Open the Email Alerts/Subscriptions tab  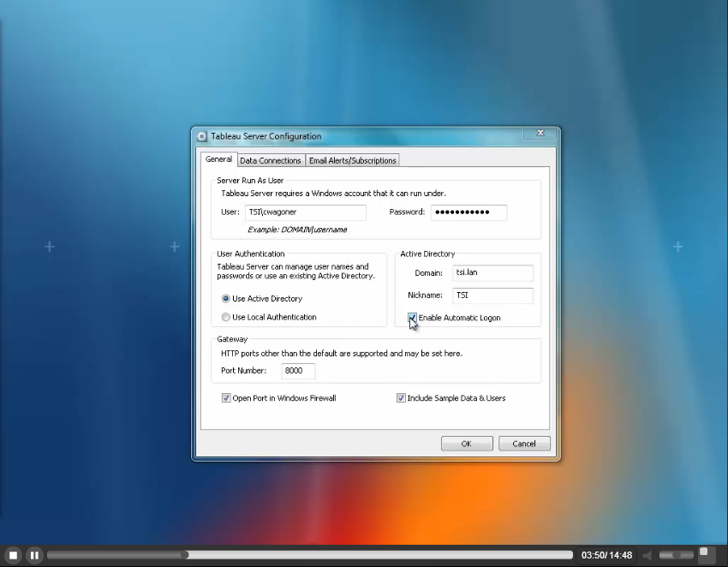point(352,160)
